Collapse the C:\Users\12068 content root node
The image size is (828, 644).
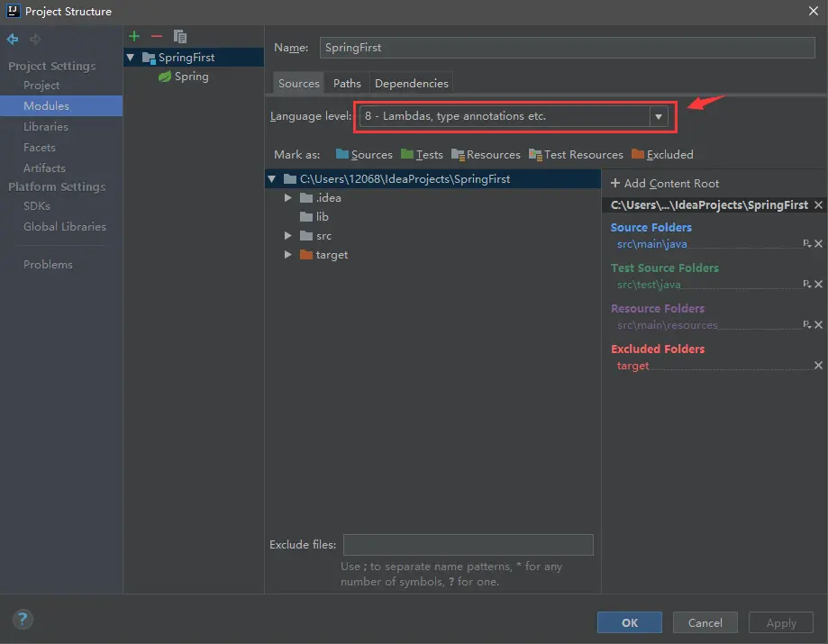coord(271,179)
